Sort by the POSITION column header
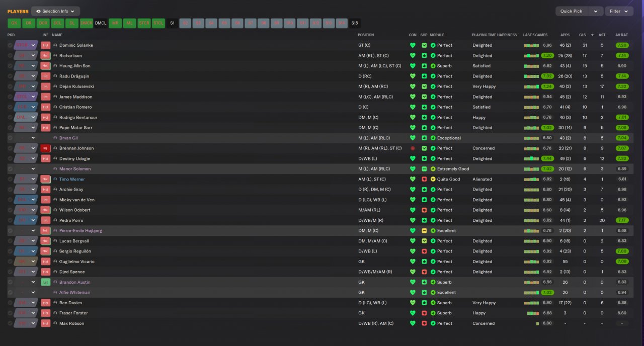The image size is (644, 346). pos(366,35)
